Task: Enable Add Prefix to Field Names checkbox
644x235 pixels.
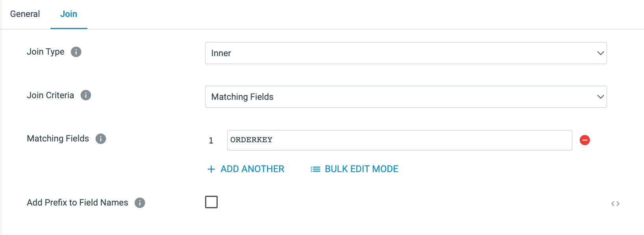Action: 211,202
